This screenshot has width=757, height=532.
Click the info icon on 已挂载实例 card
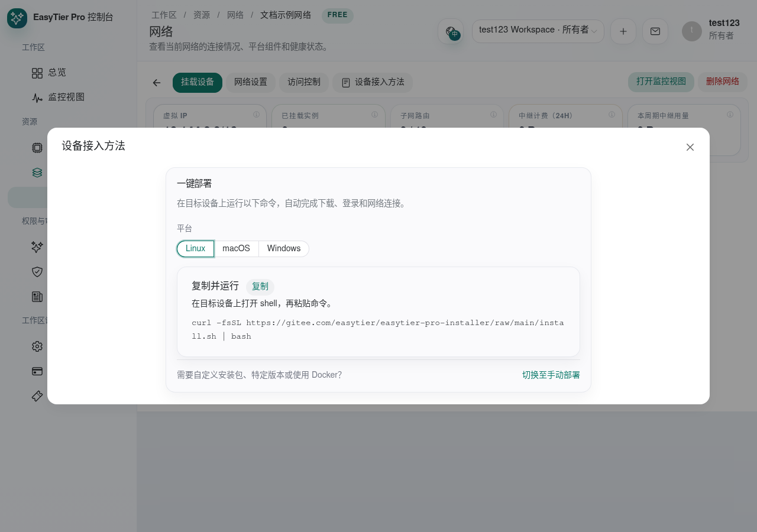point(375,115)
